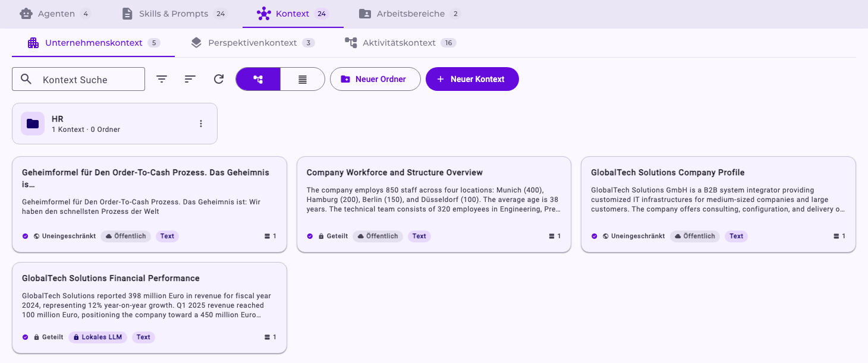Click the Neuer Ordner button

375,79
